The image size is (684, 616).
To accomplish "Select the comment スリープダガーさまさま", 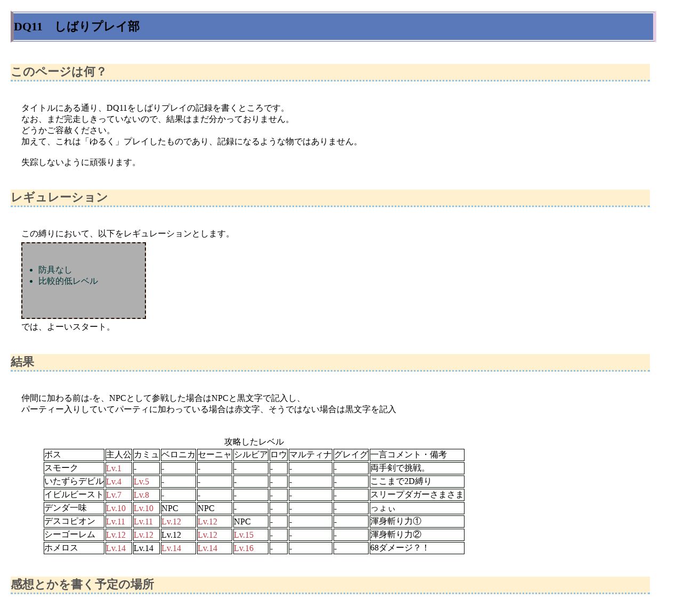I will tap(417, 495).
